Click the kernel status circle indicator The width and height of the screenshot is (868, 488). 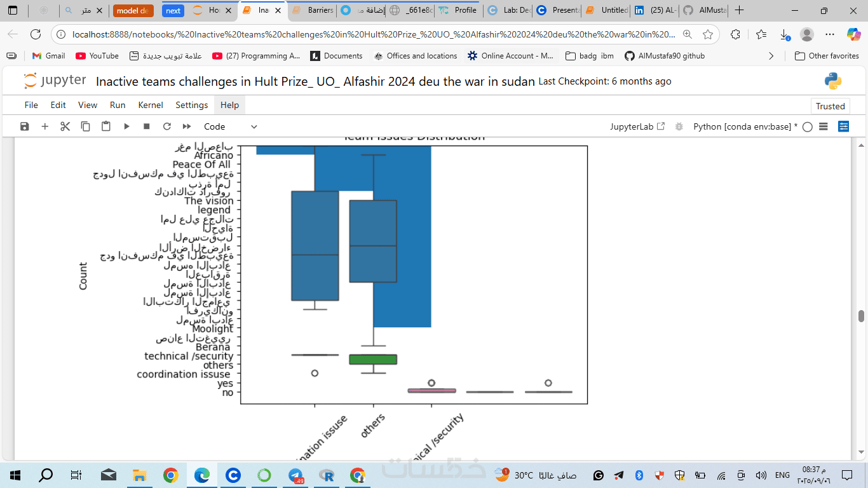pyautogui.click(x=808, y=126)
